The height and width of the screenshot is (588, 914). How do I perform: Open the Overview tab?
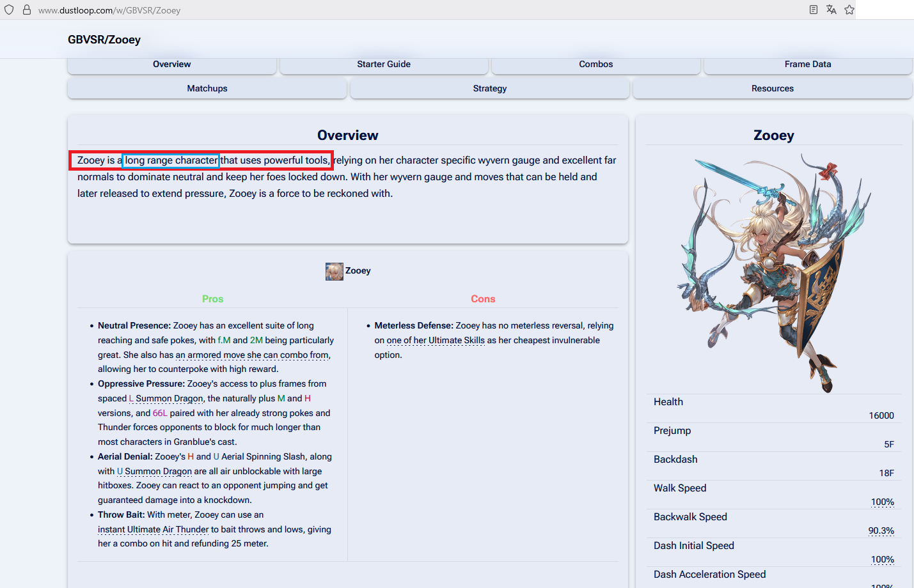coord(172,65)
